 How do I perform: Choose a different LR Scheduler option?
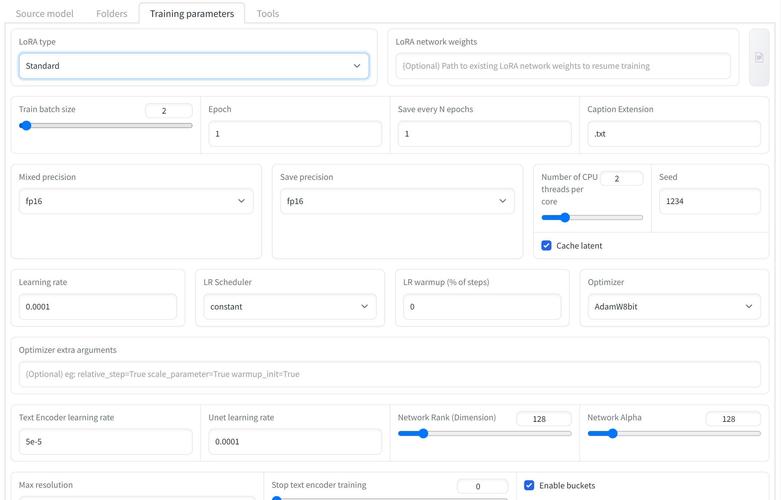click(289, 307)
